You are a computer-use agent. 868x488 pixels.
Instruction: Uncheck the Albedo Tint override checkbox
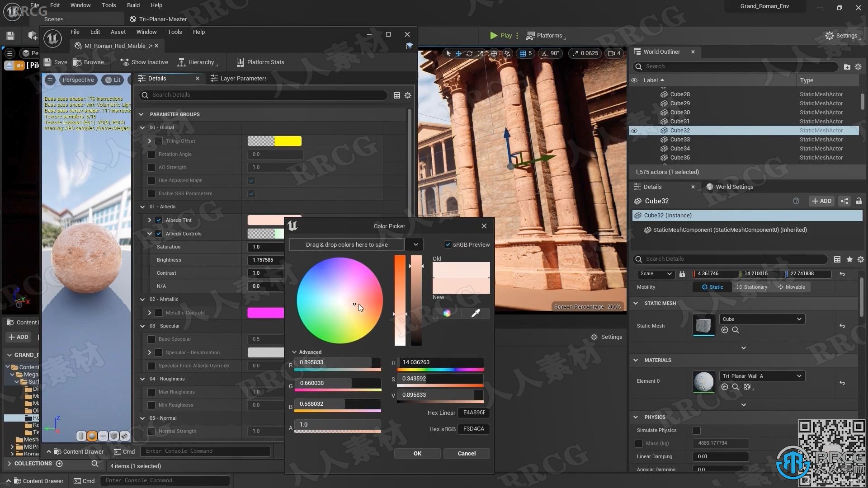tap(159, 221)
